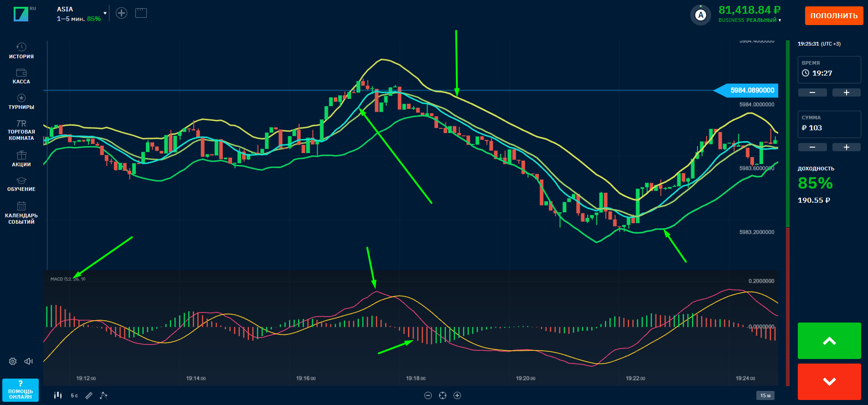Open the indicators ruler icon
This screenshot has width=868, height=405.
pos(89,395)
